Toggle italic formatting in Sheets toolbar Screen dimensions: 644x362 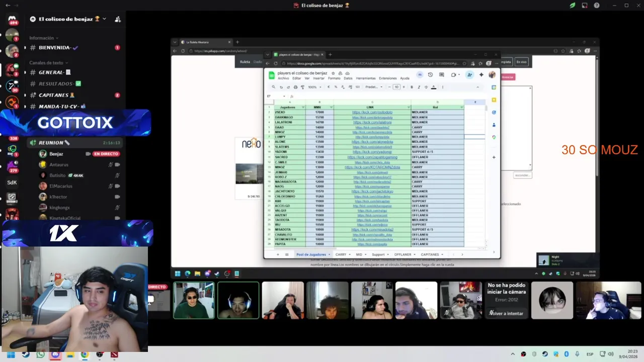[x=419, y=87]
